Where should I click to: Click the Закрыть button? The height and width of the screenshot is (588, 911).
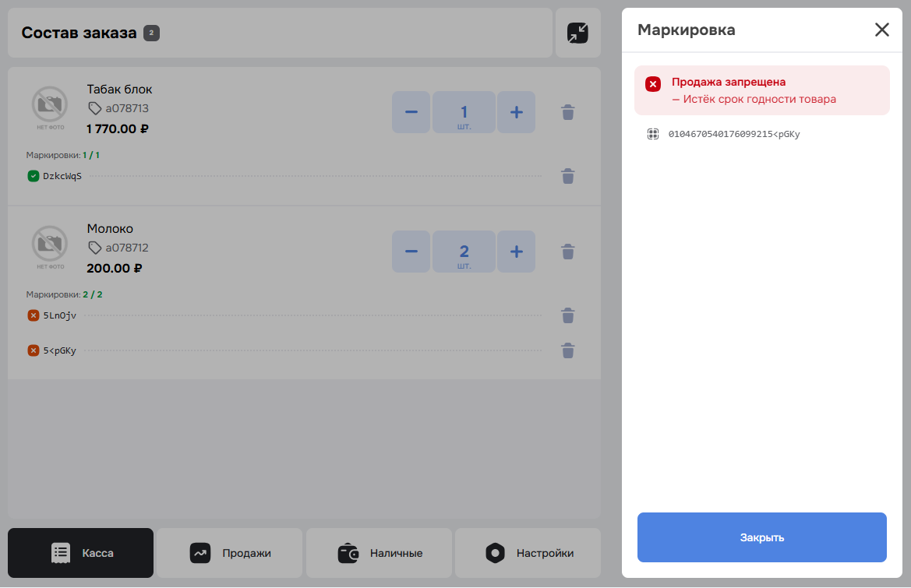click(x=761, y=537)
